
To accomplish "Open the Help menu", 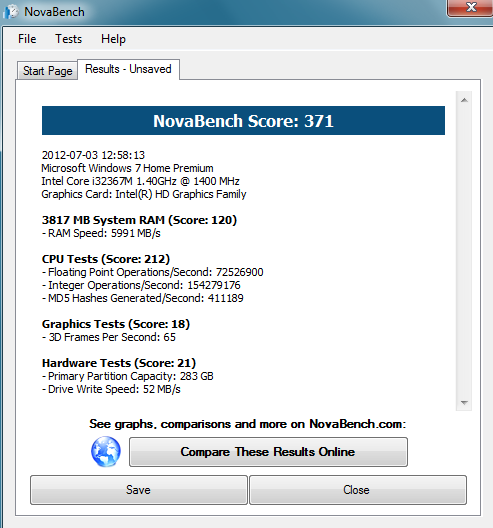I will click(113, 39).
